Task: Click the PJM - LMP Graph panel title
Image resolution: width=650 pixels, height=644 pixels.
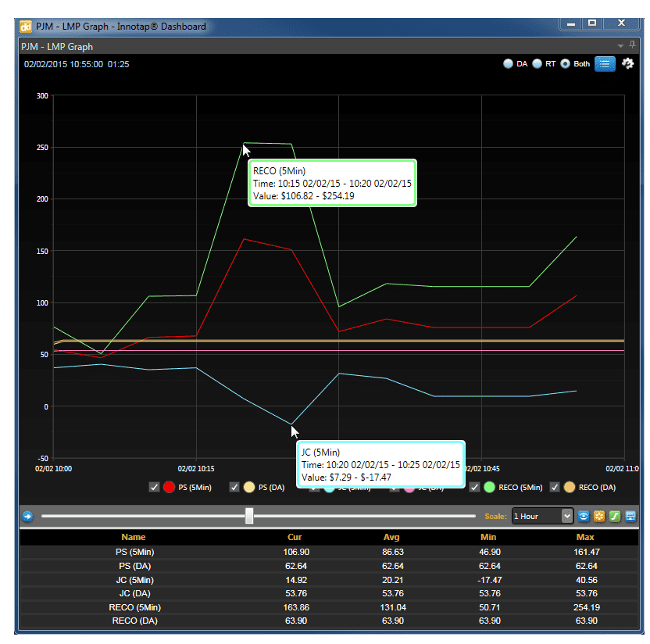Action: tap(57, 47)
